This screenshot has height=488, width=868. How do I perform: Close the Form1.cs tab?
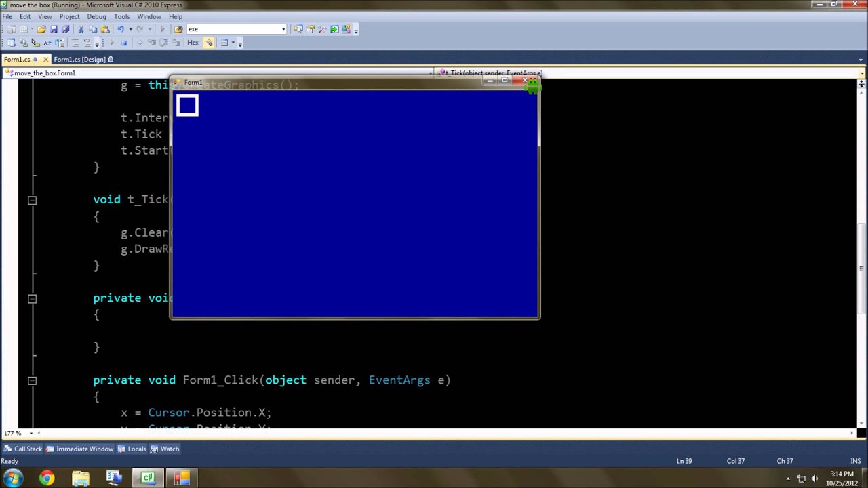[x=45, y=60]
